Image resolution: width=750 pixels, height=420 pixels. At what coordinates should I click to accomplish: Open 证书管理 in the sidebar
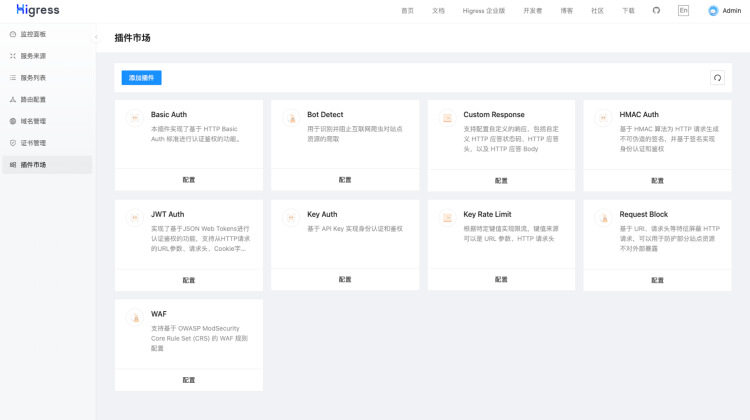point(47,143)
